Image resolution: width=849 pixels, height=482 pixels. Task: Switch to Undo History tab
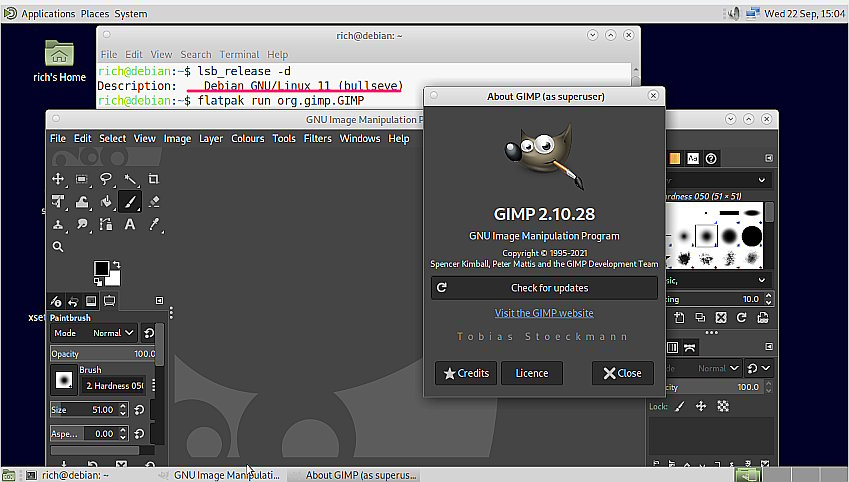73,301
